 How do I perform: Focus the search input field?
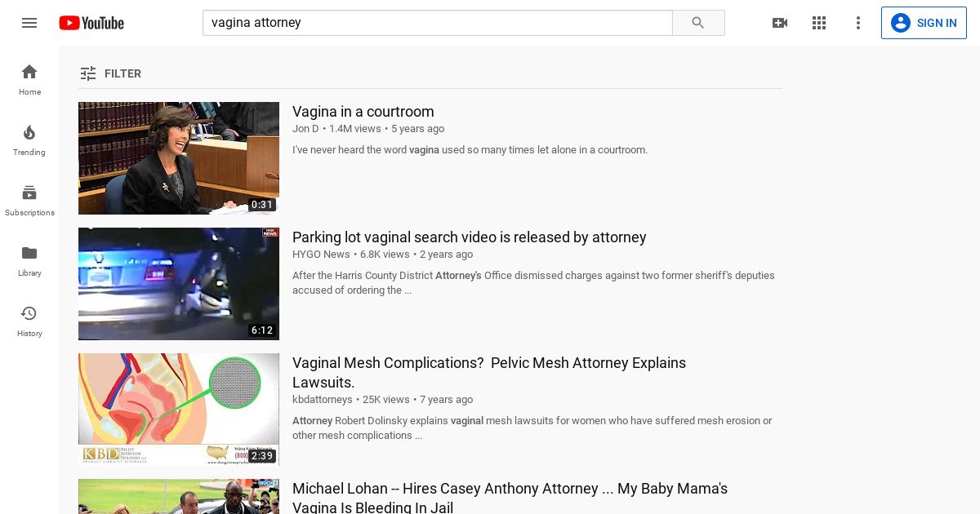coord(437,23)
